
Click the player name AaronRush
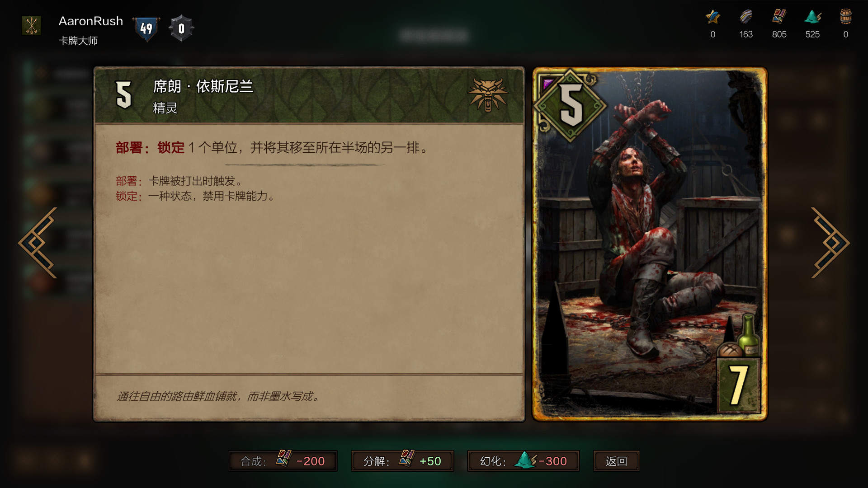(91, 21)
